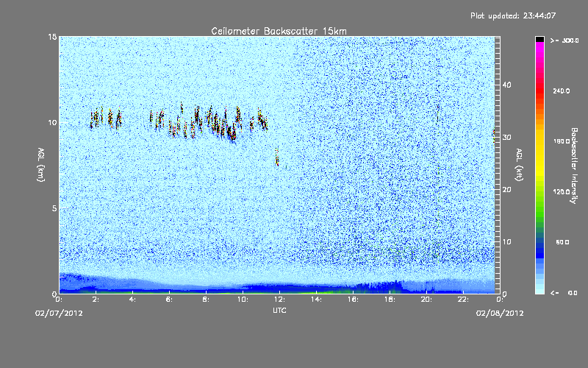The width and height of the screenshot is (588, 368).
Task: Click the 18: hour tick on the time axis
Action: (390, 300)
